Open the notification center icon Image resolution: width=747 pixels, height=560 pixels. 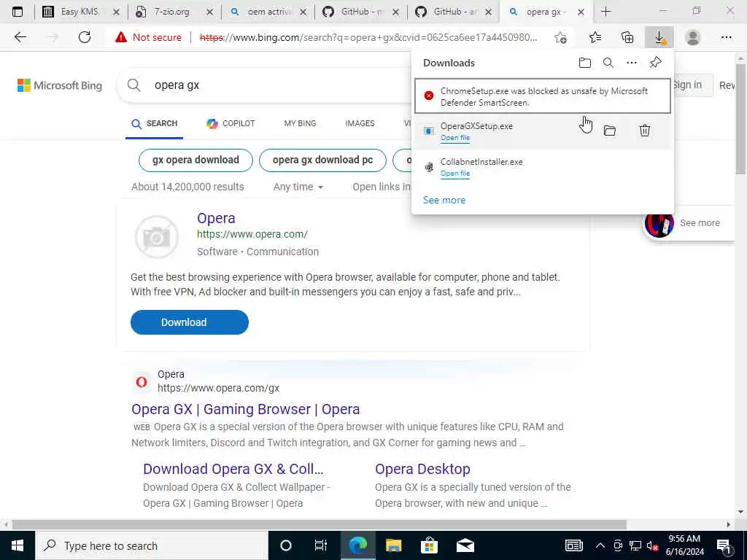click(x=724, y=545)
